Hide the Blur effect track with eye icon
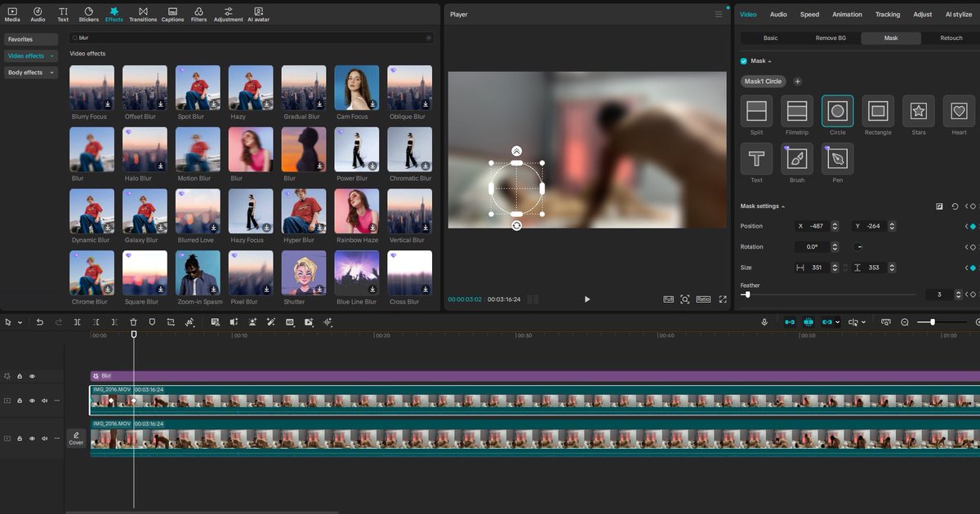The width and height of the screenshot is (980, 514). [32, 376]
